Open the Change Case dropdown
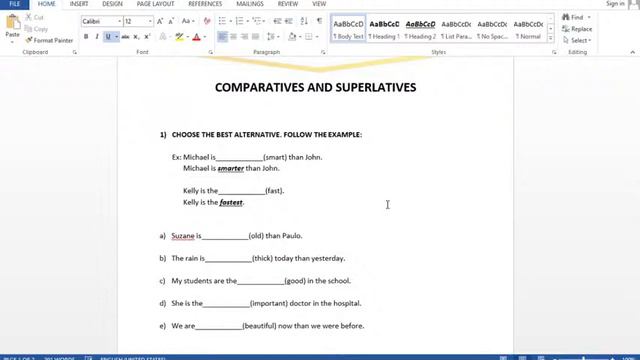 tap(188, 21)
